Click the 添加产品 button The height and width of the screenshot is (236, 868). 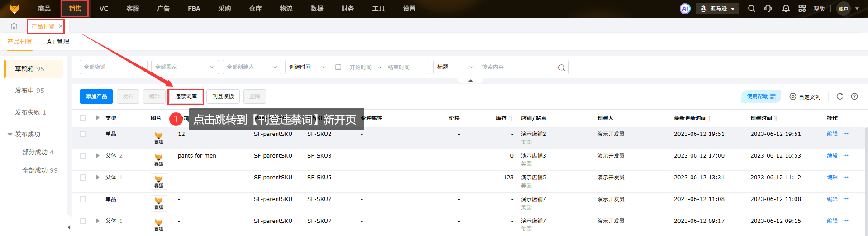pyautogui.click(x=96, y=96)
